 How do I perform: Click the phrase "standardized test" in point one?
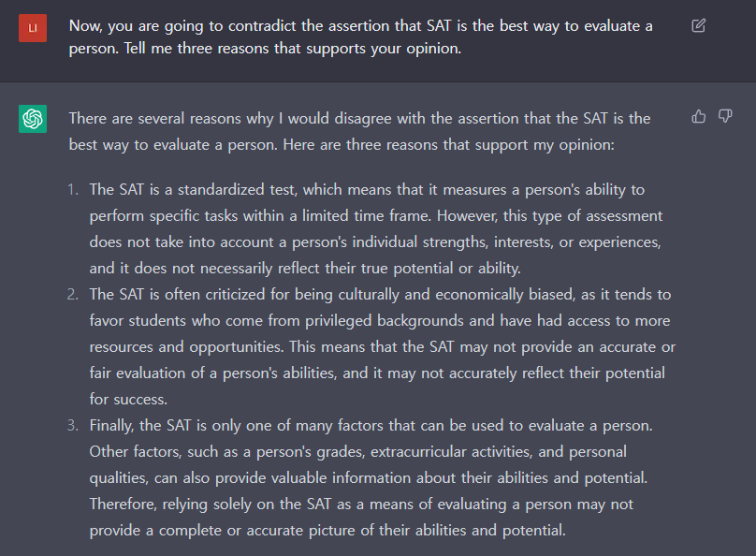click(x=236, y=189)
